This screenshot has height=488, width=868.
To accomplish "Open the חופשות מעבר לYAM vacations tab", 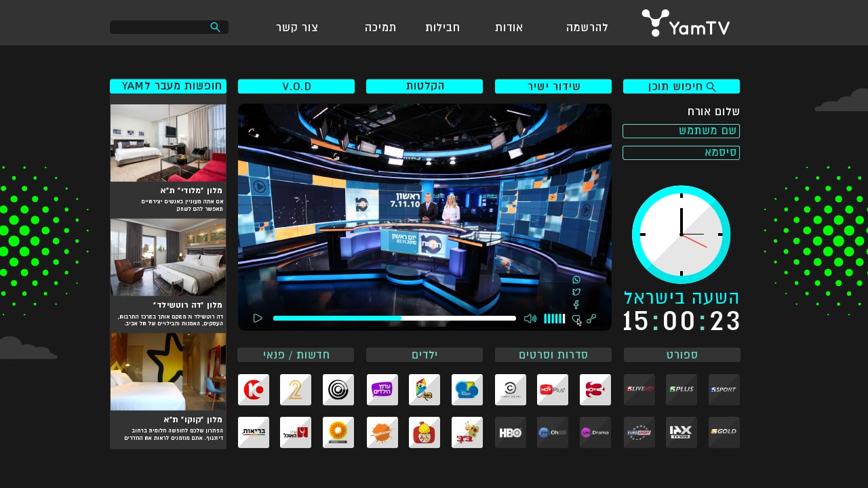I will pos(168,86).
